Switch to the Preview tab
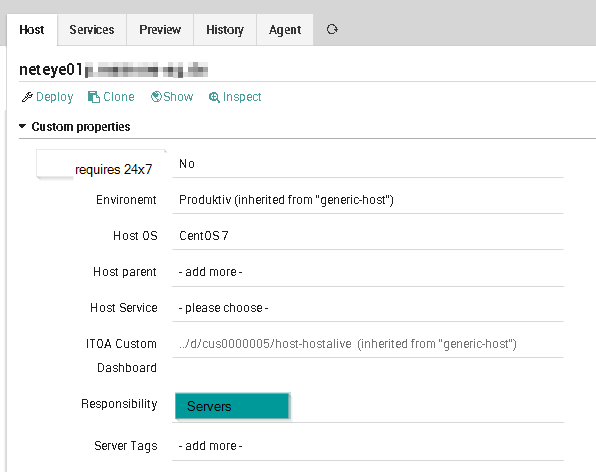The image size is (596, 472). click(x=160, y=30)
